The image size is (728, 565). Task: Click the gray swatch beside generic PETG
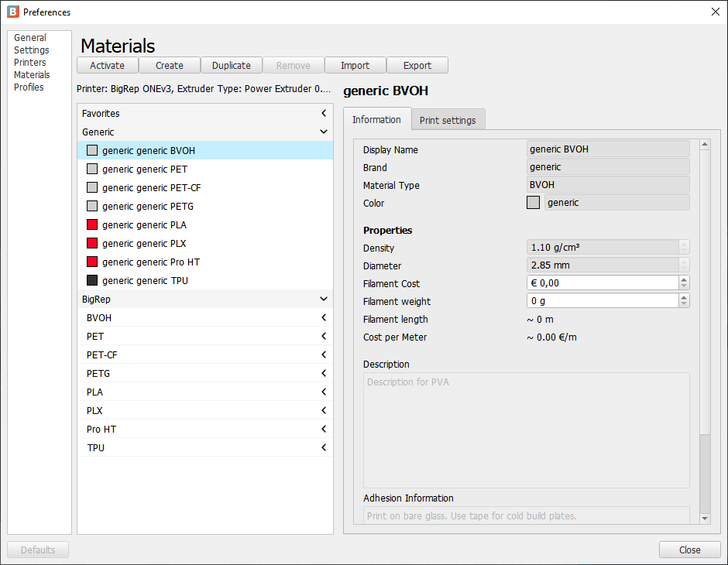coord(92,206)
